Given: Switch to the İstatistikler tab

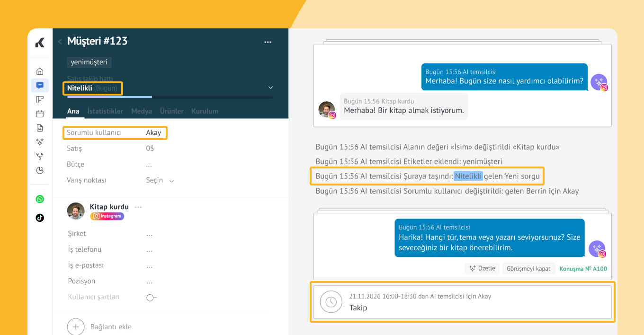Looking at the screenshot, I should (105, 111).
